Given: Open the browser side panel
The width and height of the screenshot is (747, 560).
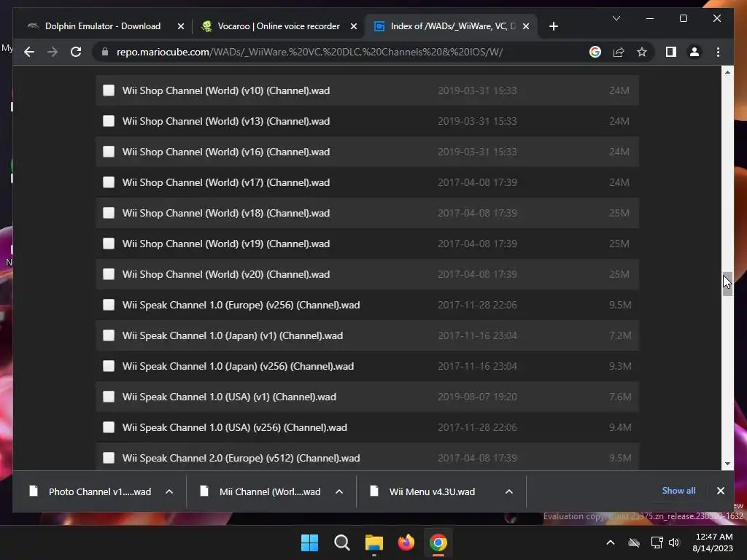Looking at the screenshot, I should click(x=671, y=52).
